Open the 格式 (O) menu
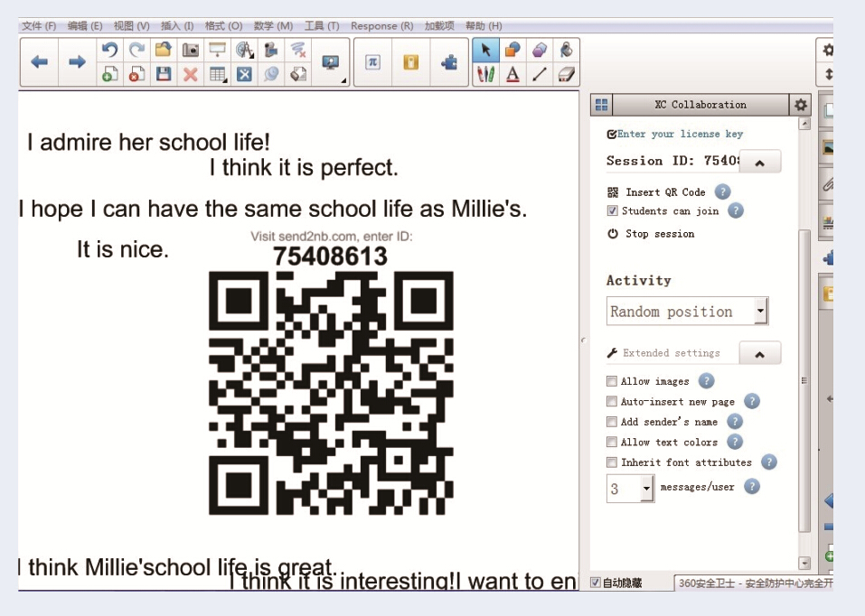This screenshot has width=865, height=616. (x=223, y=26)
